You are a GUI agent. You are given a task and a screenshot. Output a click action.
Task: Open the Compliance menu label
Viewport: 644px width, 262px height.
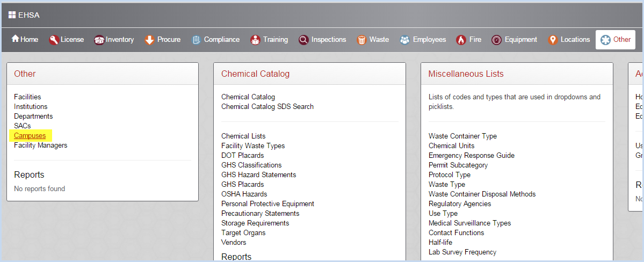(x=222, y=39)
